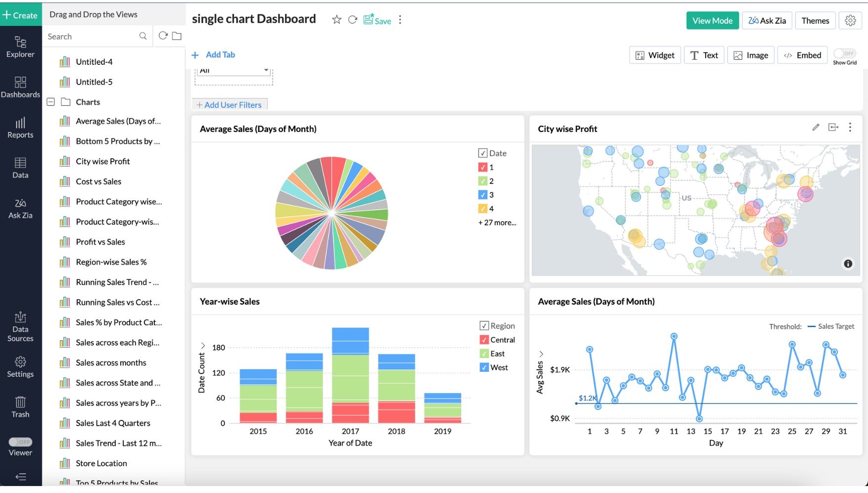The height and width of the screenshot is (493, 868).
Task: Open Reports from the left navigation
Action: (x=20, y=128)
